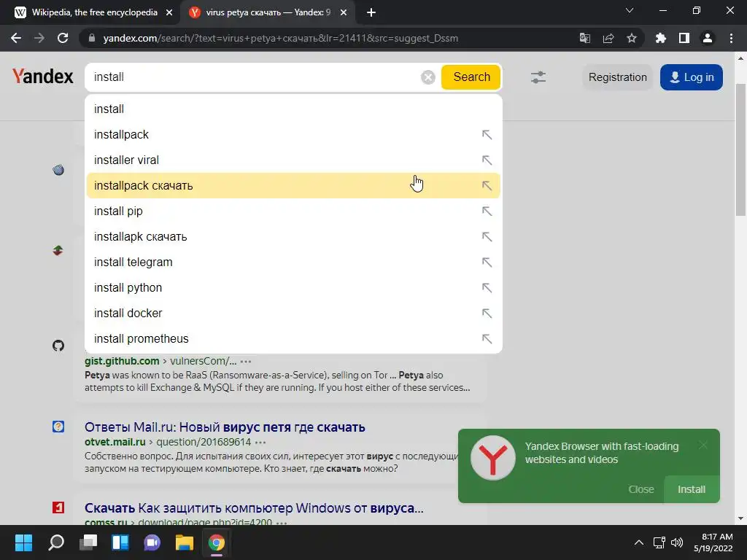Screen dimensions: 747x560
Task: Pick 'install docker' suggestion
Action: 293,313
